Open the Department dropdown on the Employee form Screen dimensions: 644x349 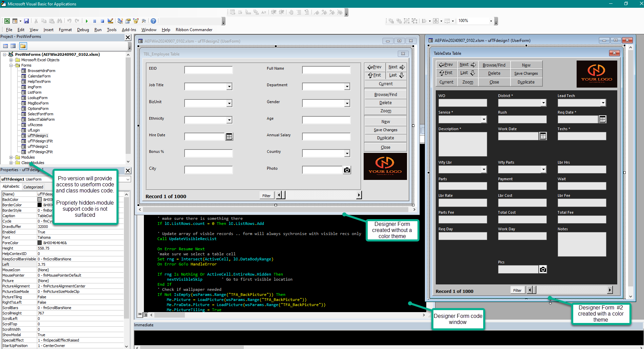347,86
